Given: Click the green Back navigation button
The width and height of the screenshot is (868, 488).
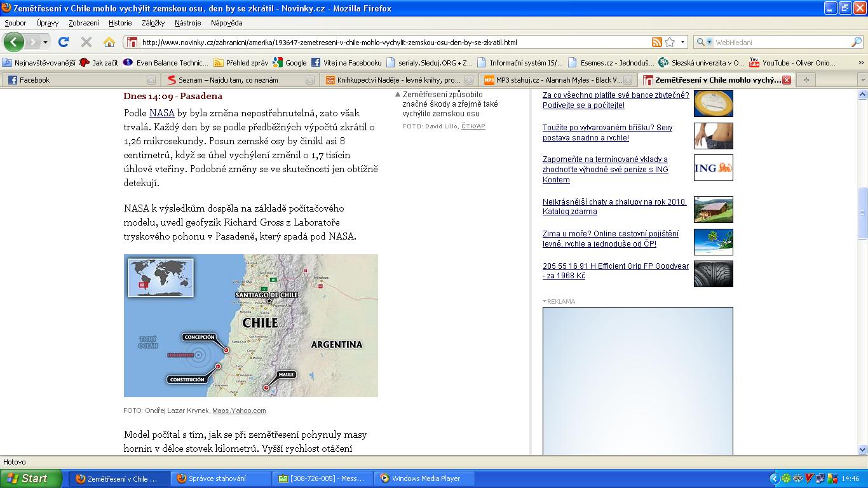Looking at the screenshot, I should point(14,43).
